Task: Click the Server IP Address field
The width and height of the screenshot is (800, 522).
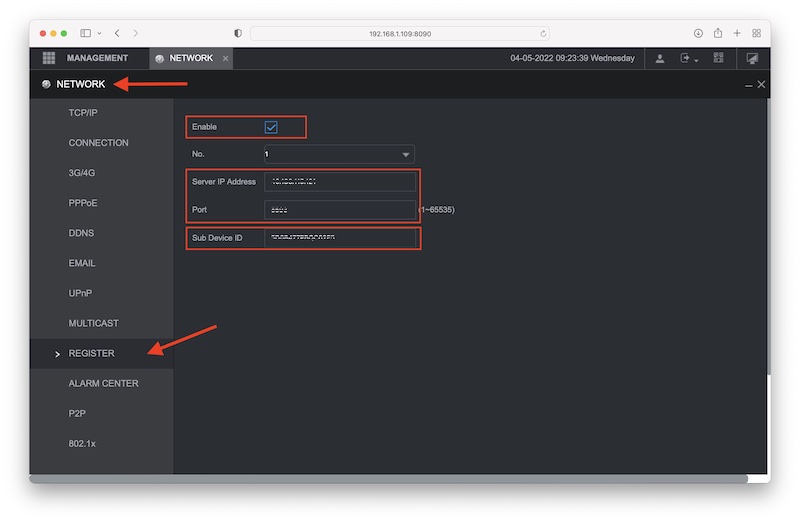Action: 339,182
